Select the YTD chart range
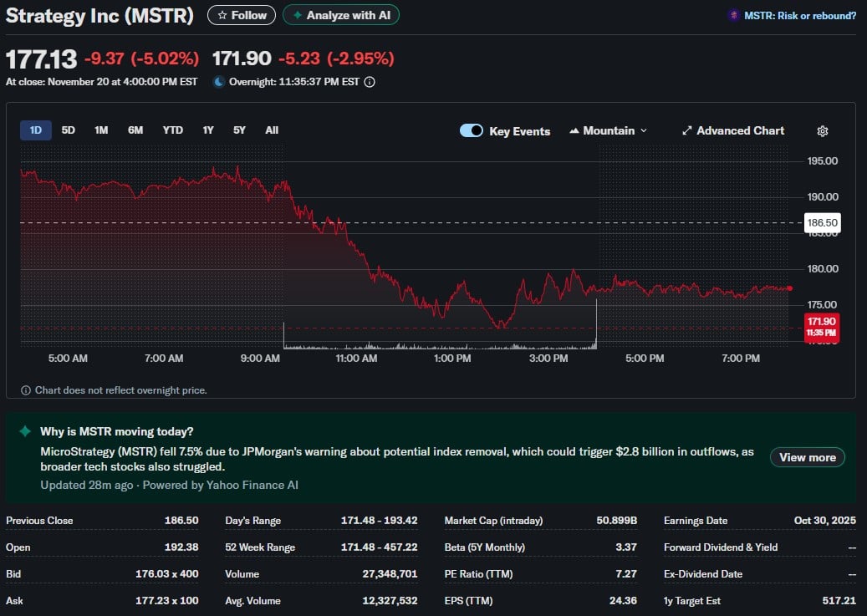Image resolution: width=867 pixels, height=616 pixels. point(172,130)
